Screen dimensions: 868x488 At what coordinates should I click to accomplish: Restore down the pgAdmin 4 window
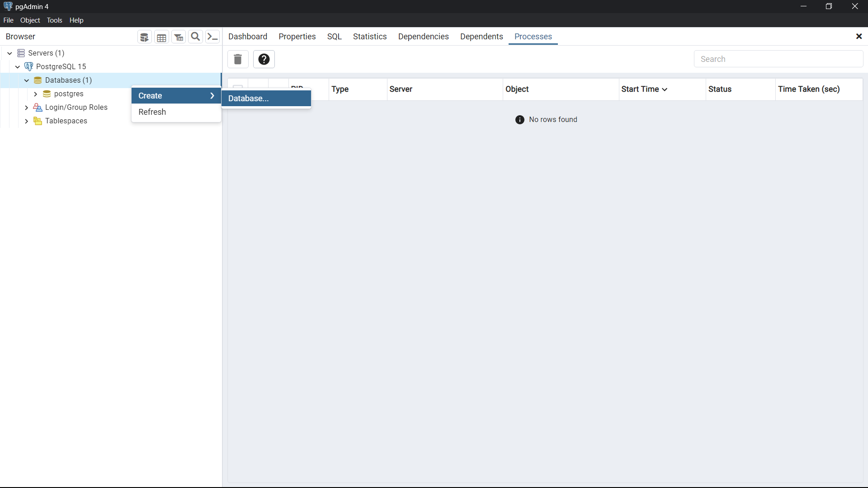(x=829, y=6)
